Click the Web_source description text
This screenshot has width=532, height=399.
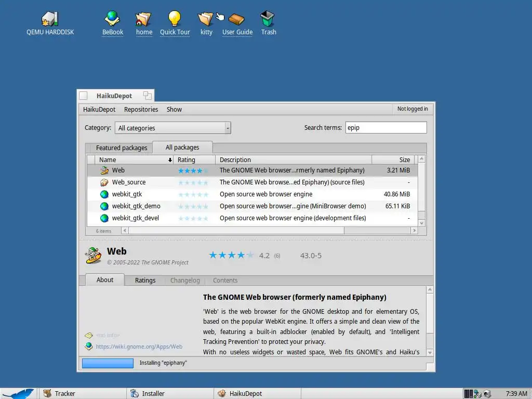tap(292, 182)
